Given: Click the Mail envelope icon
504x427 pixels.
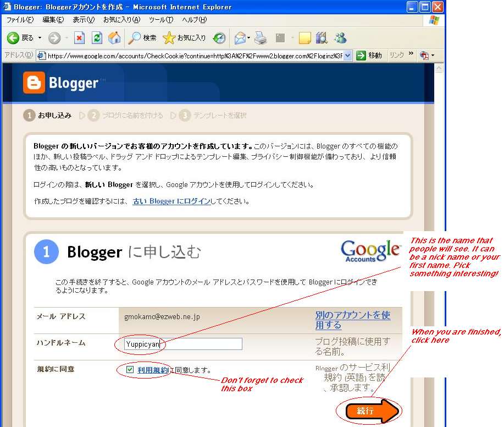Looking at the screenshot, I should (240, 38).
